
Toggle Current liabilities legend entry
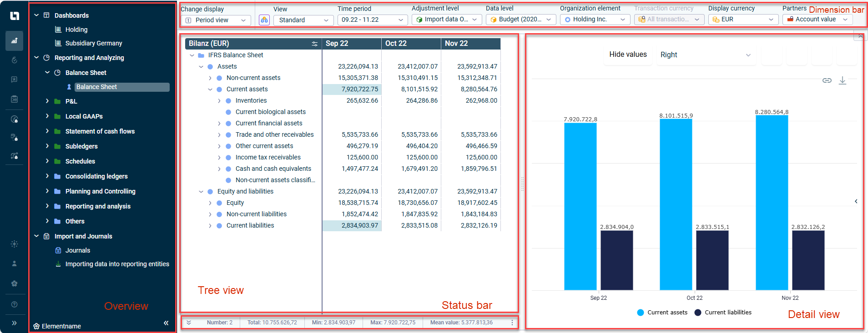point(723,313)
